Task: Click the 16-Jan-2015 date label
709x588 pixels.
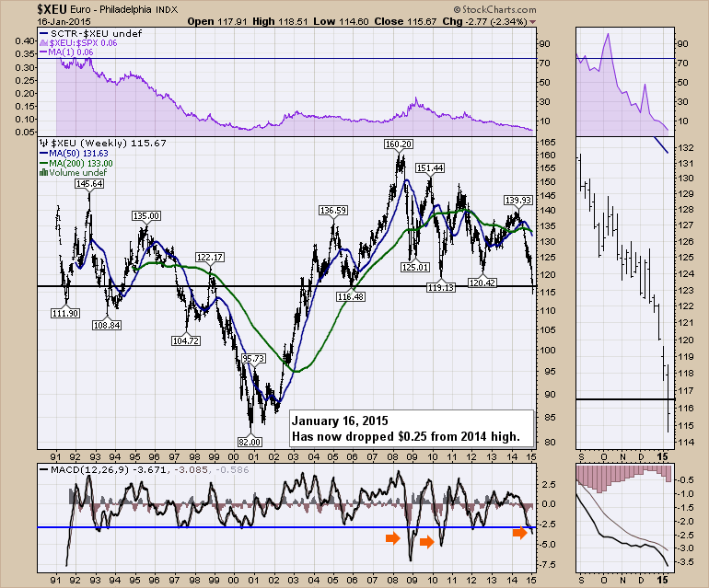Action: click(x=64, y=22)
